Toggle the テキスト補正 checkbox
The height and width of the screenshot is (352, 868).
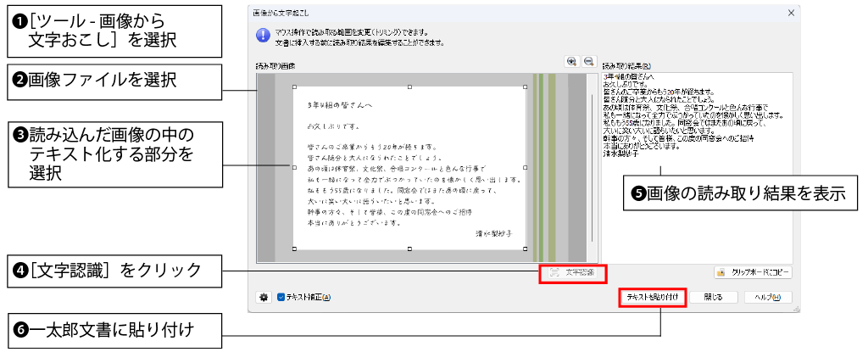[x=282, y=298]
